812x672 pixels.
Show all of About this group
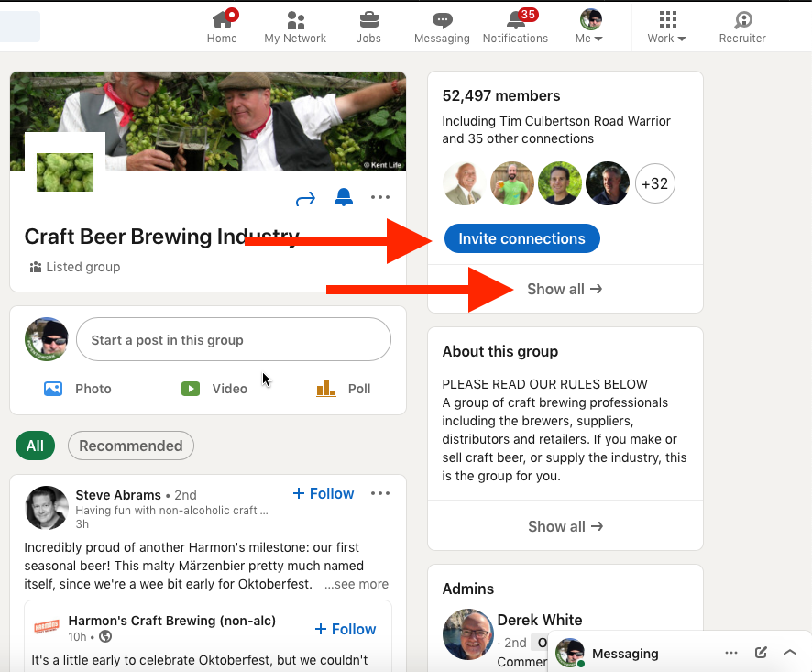[x=565, y=526]
